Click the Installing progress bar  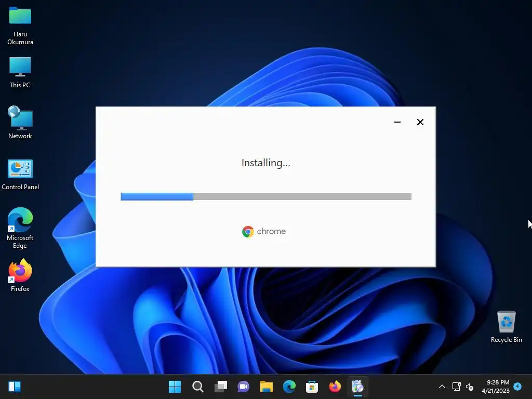click(266, 196)
